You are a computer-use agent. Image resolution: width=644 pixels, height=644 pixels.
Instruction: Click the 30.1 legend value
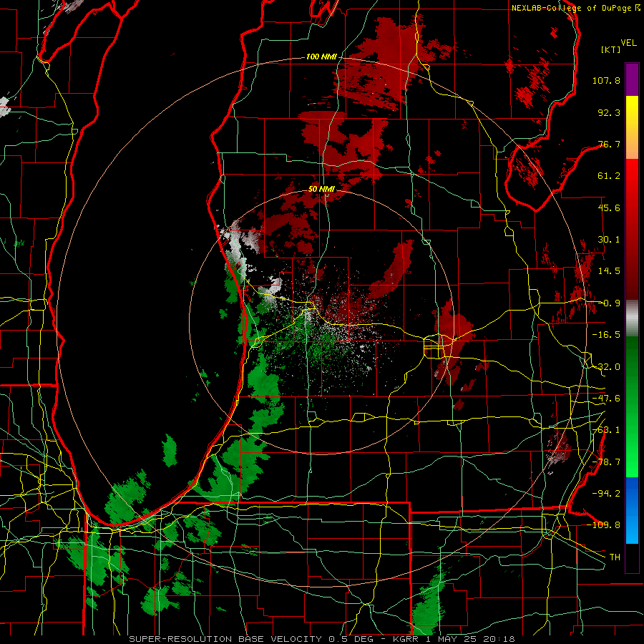[x=609, y=240]
